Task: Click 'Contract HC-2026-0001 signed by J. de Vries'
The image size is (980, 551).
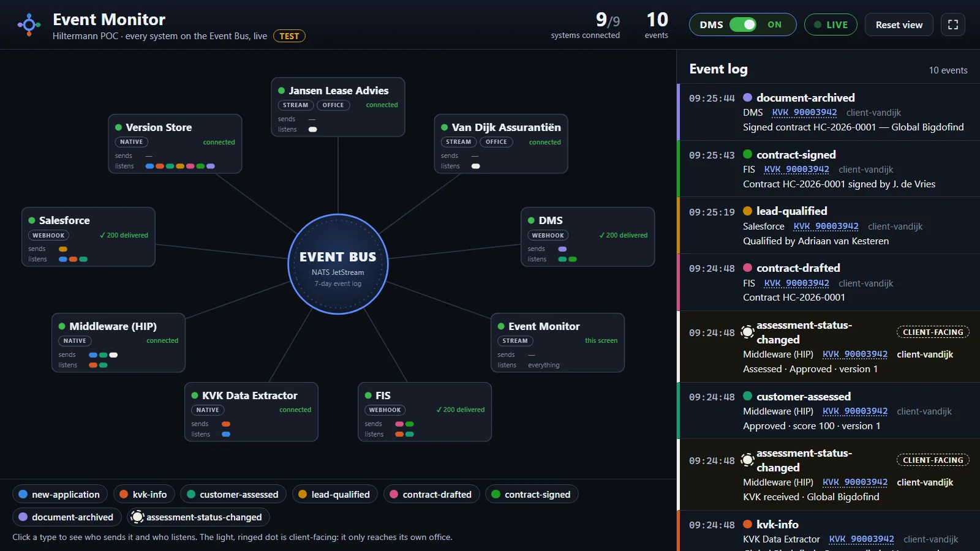Action: [x=839, y=184]
